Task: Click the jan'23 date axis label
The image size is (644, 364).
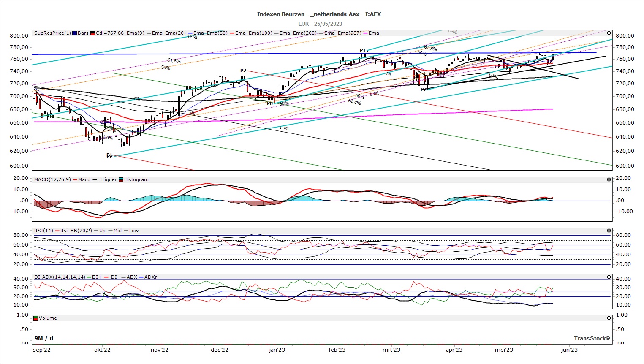Action: point(277,350)
